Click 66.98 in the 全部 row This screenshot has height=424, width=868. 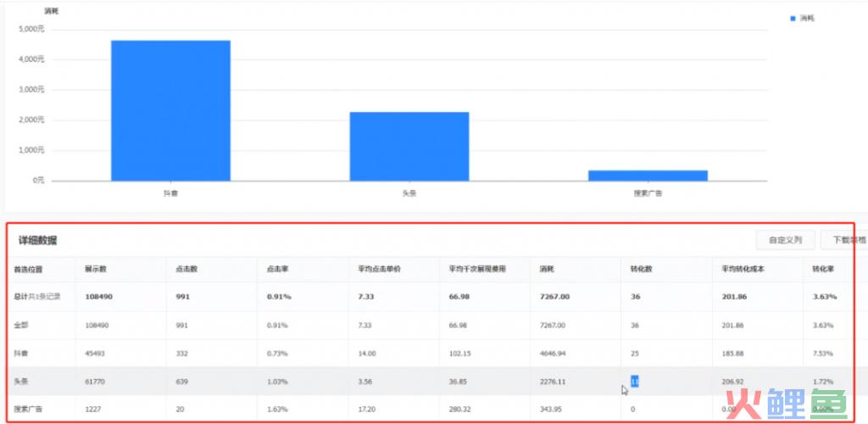pos(459,326)
